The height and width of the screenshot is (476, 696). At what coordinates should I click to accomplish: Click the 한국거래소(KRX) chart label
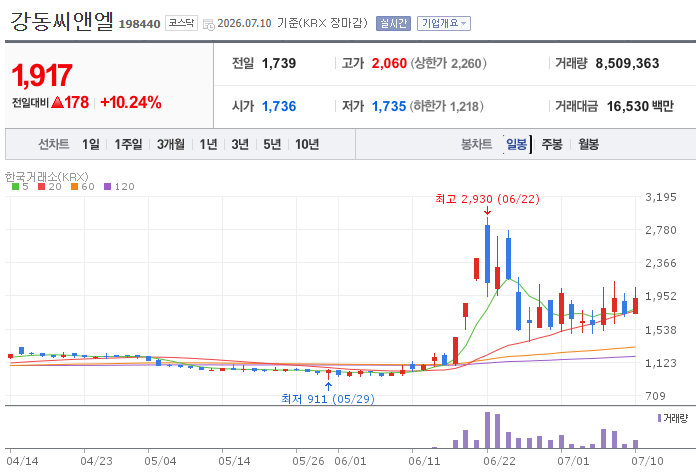47,177
